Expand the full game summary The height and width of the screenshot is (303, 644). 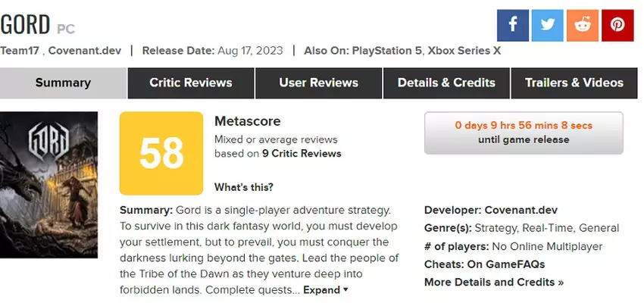tap(326, 289)
